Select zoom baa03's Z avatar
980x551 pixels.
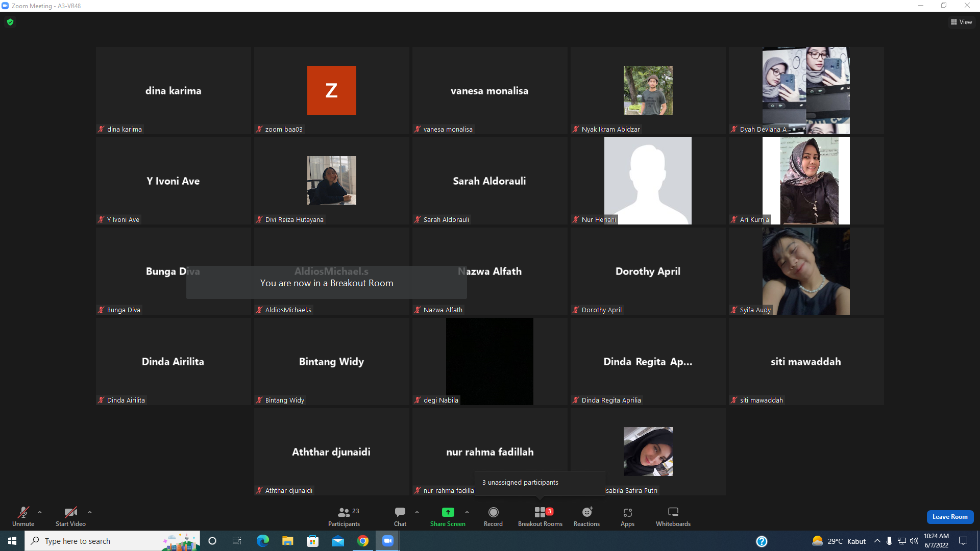pos(332,90)
